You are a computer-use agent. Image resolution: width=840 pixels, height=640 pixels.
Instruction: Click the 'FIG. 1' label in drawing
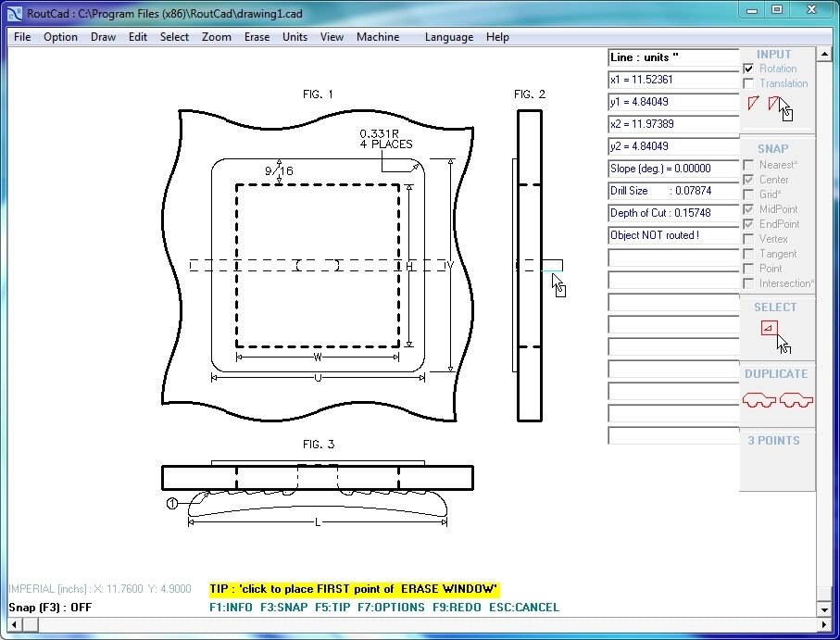pyautogui.click(x=318, y=94)
